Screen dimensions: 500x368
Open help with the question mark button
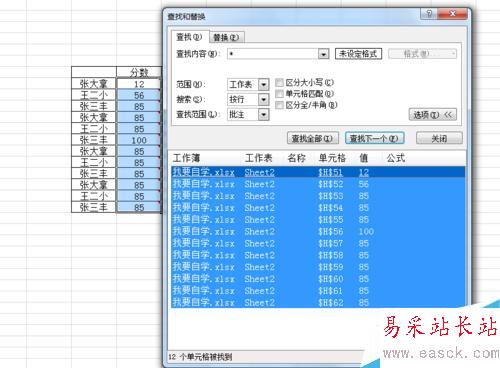pos(429,14)
